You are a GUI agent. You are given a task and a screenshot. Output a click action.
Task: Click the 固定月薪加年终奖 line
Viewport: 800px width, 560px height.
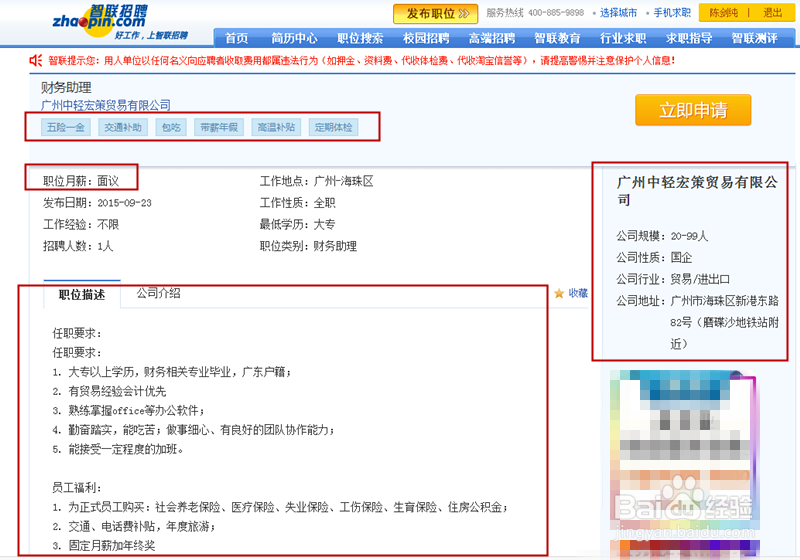point(104,546)
